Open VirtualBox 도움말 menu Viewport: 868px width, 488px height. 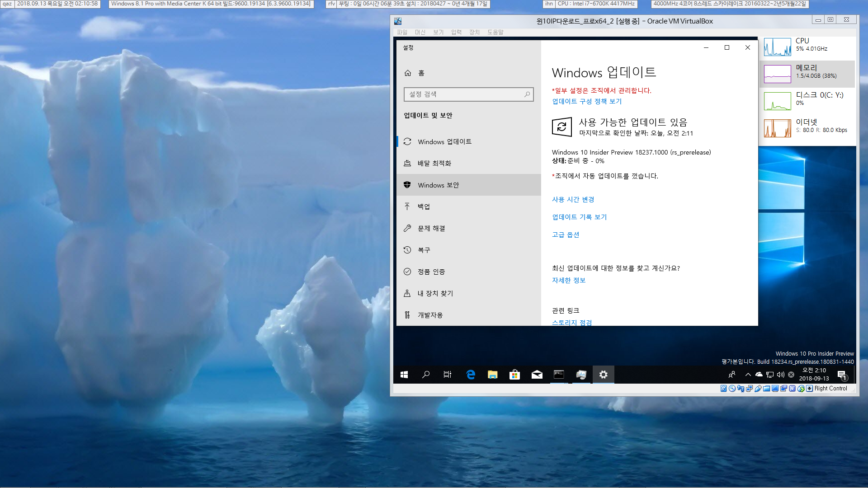[495, 32]
